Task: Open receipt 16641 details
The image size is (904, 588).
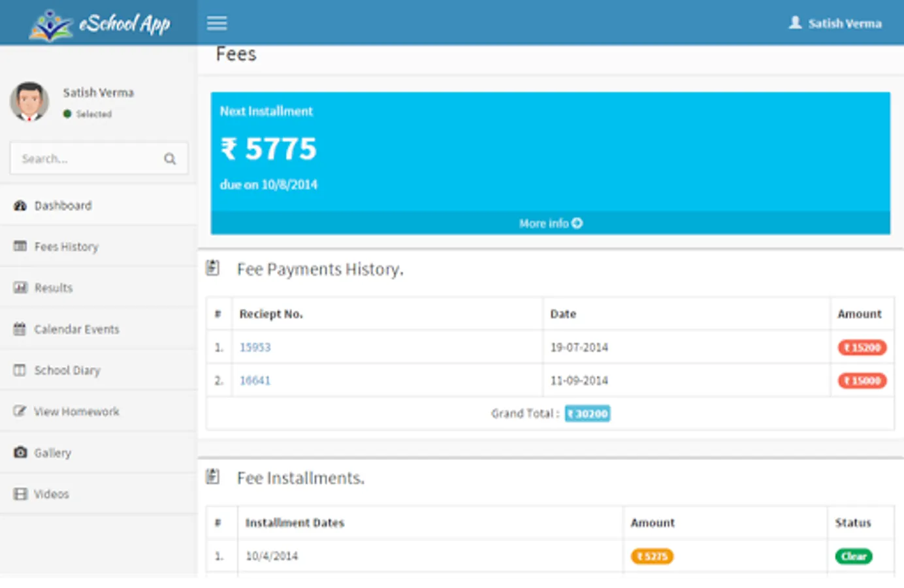Action: (x=255, y=380)
